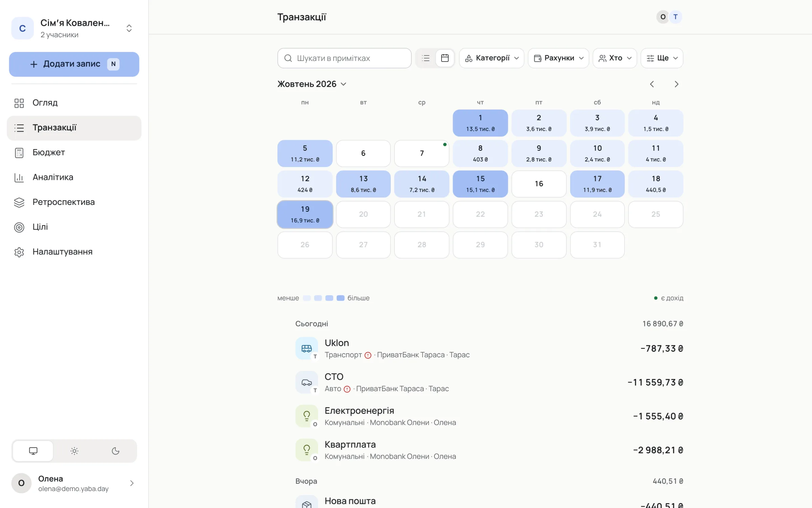Click avatar T in the header

tap(675, 17)
